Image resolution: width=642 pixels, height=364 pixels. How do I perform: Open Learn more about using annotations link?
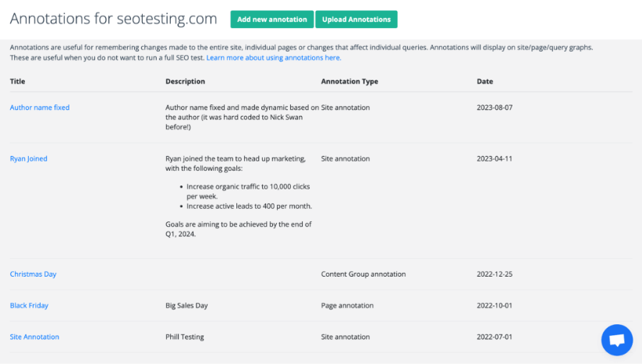click(x=273, y=58)
